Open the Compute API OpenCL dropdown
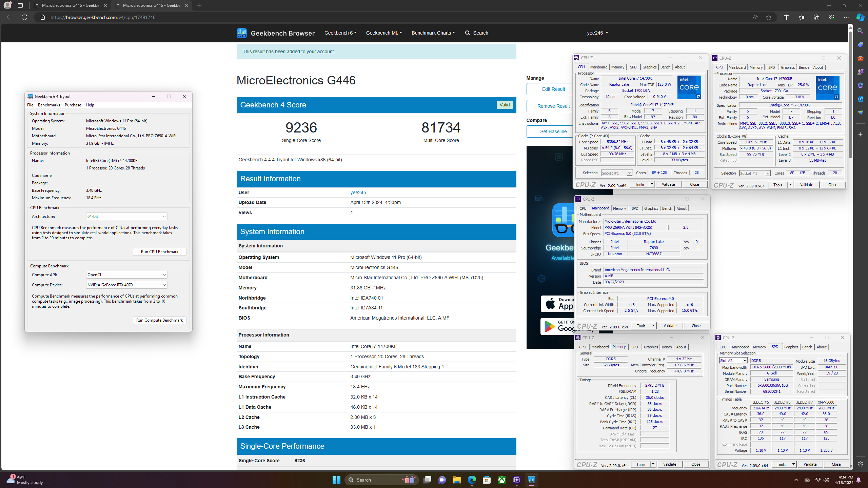Image resolution: width=868 pixels, height=488 pixels. tap(126, 275)
